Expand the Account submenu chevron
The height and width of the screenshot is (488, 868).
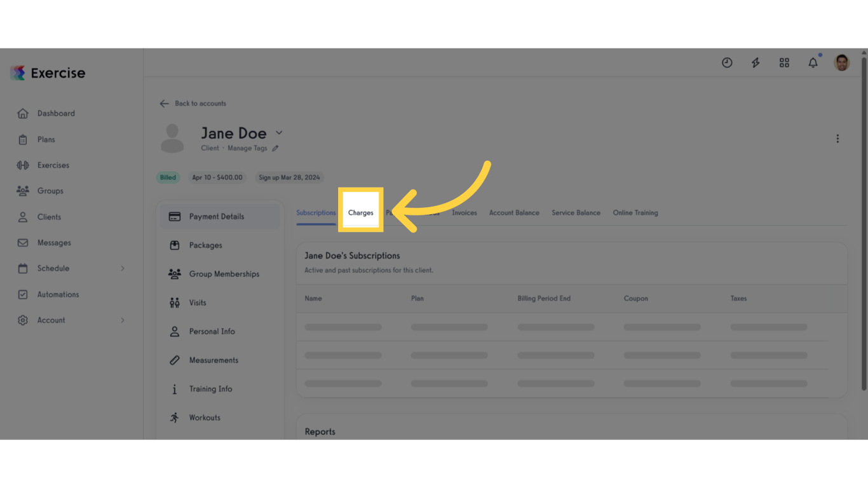(x=123, y=320)
